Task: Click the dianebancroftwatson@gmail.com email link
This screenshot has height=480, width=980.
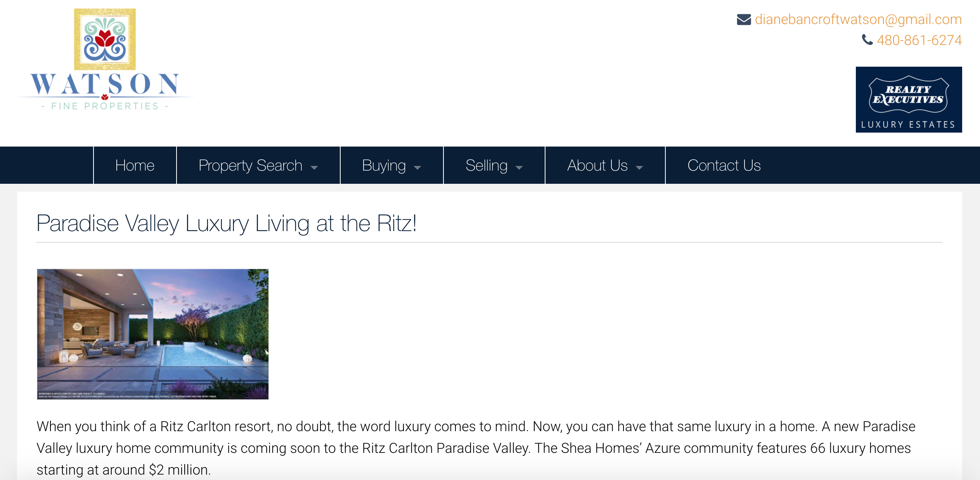Action: [x=858, y=19]
